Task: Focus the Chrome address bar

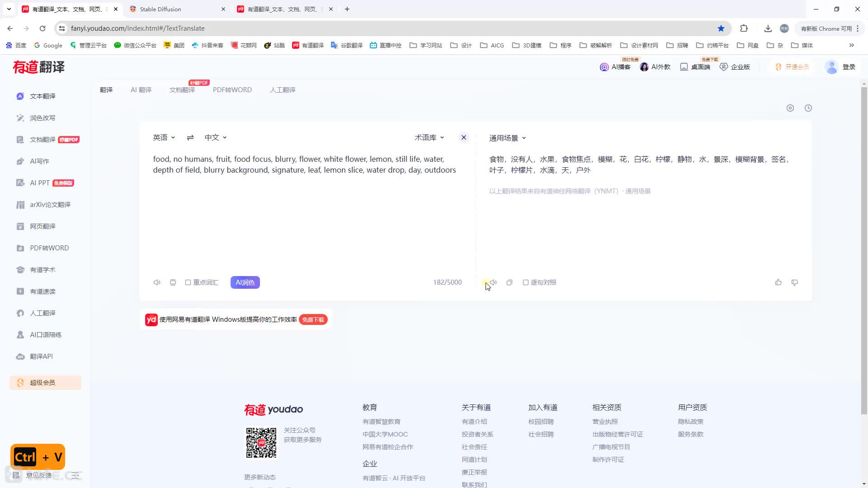Action: [x=389, y=28]
